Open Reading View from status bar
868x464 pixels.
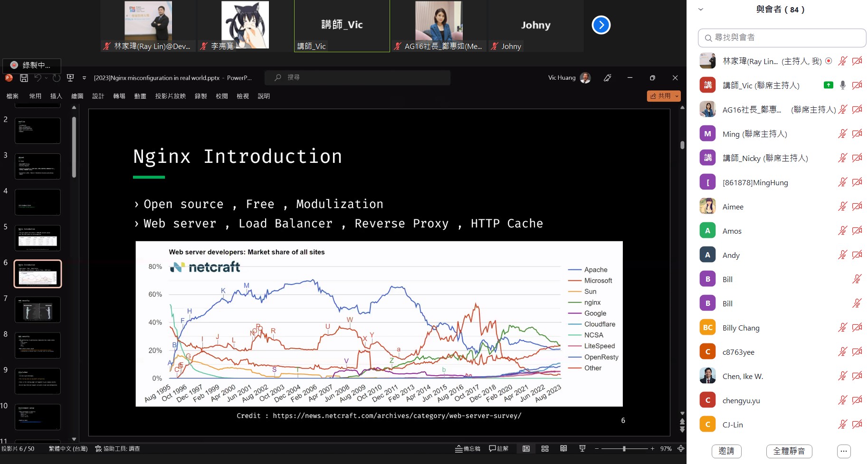563,449
